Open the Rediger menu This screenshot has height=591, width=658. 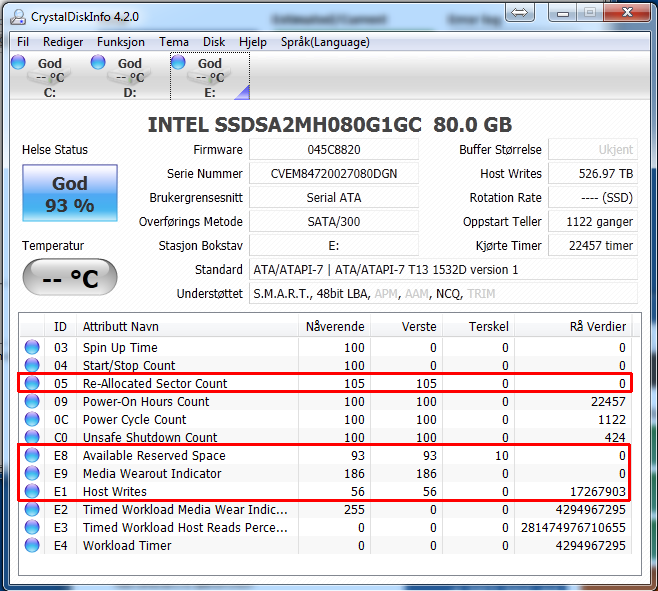63,42
